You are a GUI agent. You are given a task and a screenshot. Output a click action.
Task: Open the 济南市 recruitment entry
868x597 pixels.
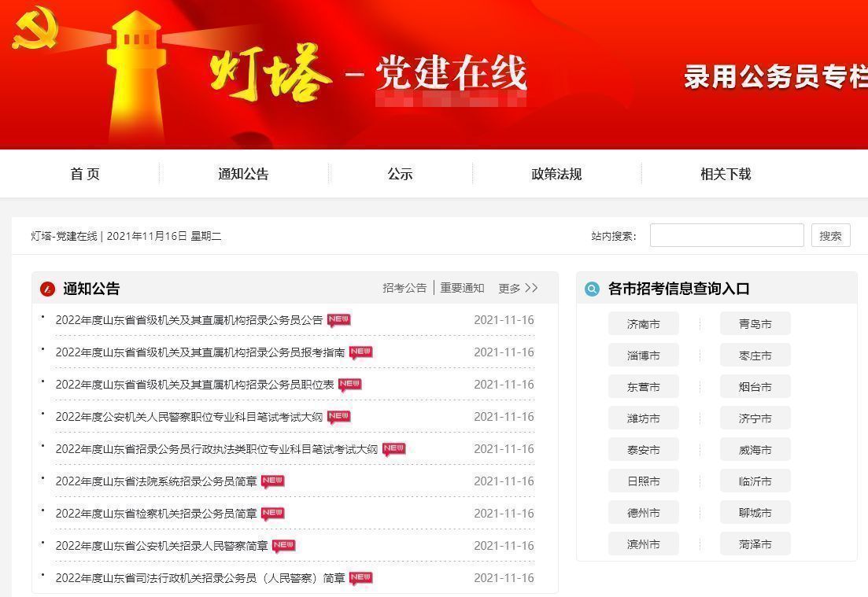coord(643,323)
